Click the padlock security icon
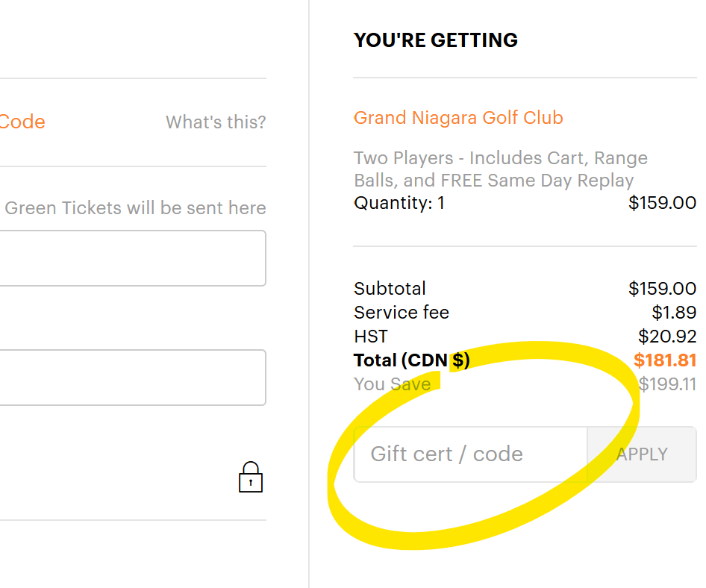This screenshot has width=706, height=588. 251,478
